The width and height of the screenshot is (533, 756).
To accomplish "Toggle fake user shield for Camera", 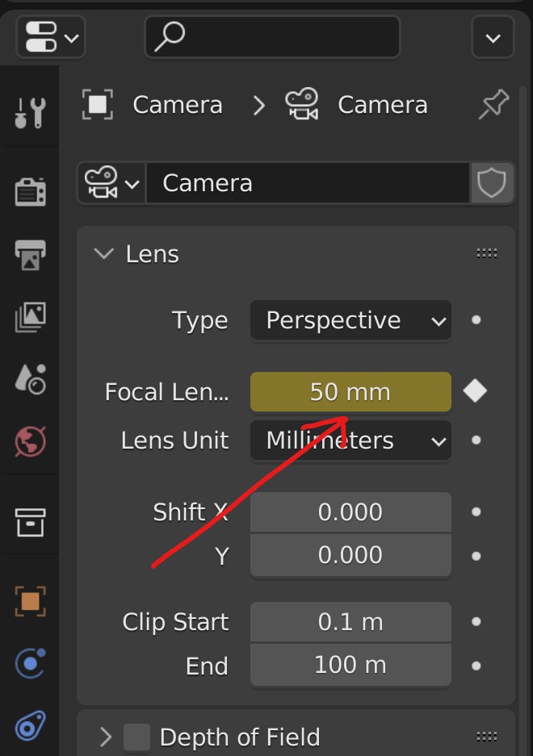I will pos(491,183).
